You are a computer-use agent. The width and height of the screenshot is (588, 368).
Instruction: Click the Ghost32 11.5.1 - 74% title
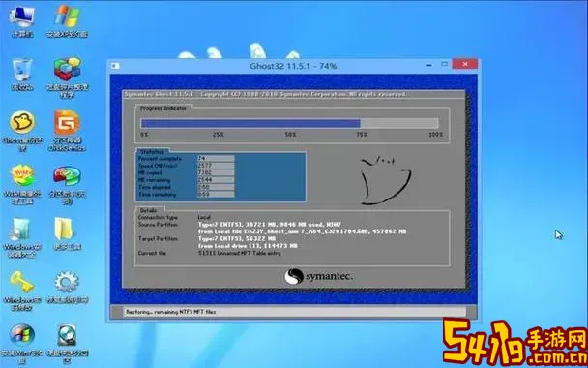click(x=293, y=66)
